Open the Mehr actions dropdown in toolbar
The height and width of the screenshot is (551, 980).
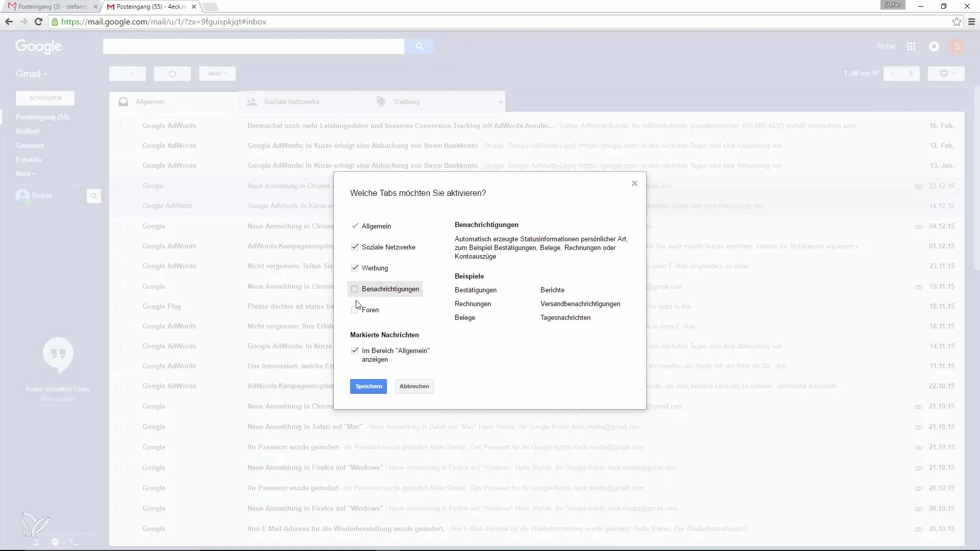tap(217, 74)
